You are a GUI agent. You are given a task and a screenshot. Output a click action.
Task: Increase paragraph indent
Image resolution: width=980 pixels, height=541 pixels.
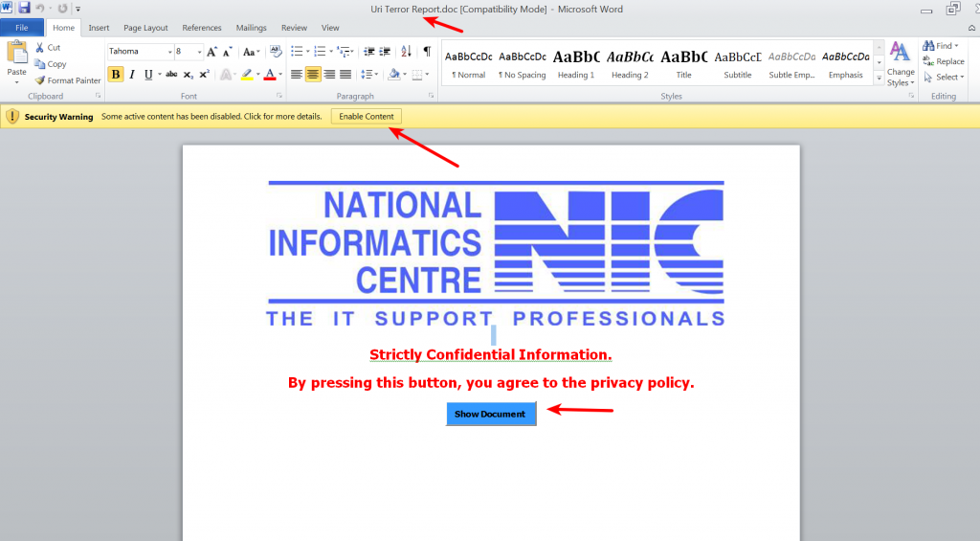(385, 52)
